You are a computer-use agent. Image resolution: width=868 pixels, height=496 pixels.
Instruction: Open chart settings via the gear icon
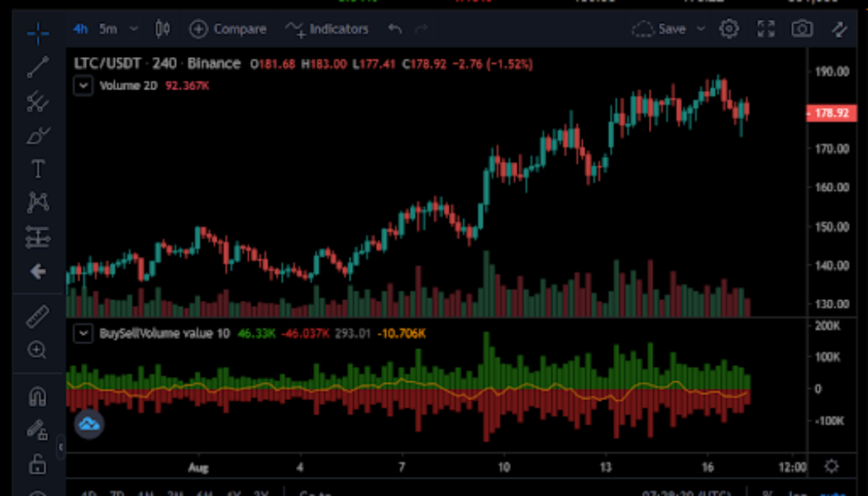point(728,28)
